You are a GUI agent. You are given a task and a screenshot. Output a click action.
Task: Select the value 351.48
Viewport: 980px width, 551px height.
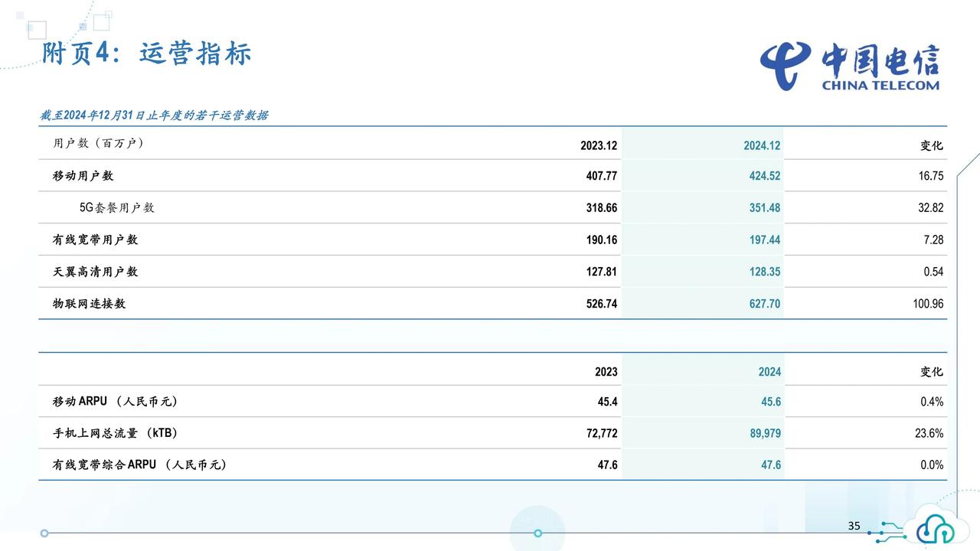765,208
